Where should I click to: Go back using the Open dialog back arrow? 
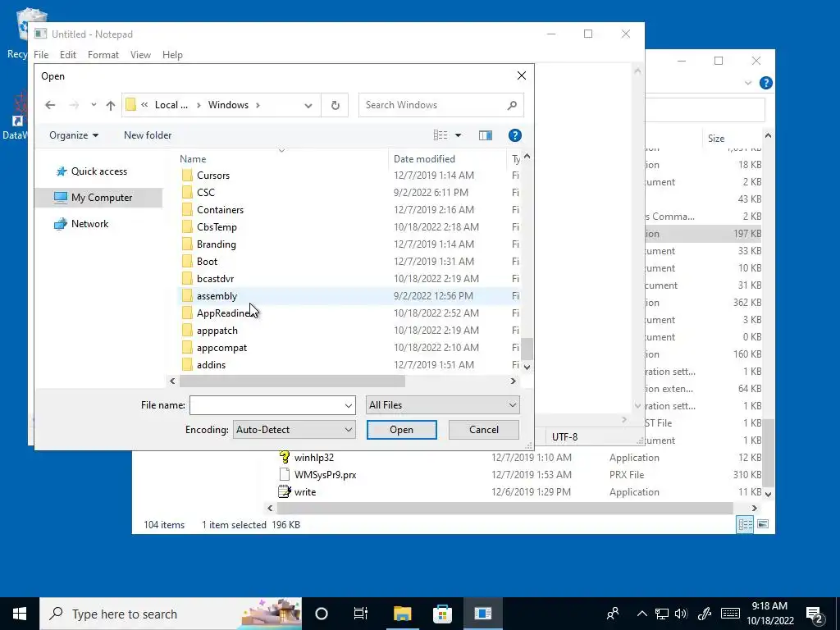pos(50,105)
